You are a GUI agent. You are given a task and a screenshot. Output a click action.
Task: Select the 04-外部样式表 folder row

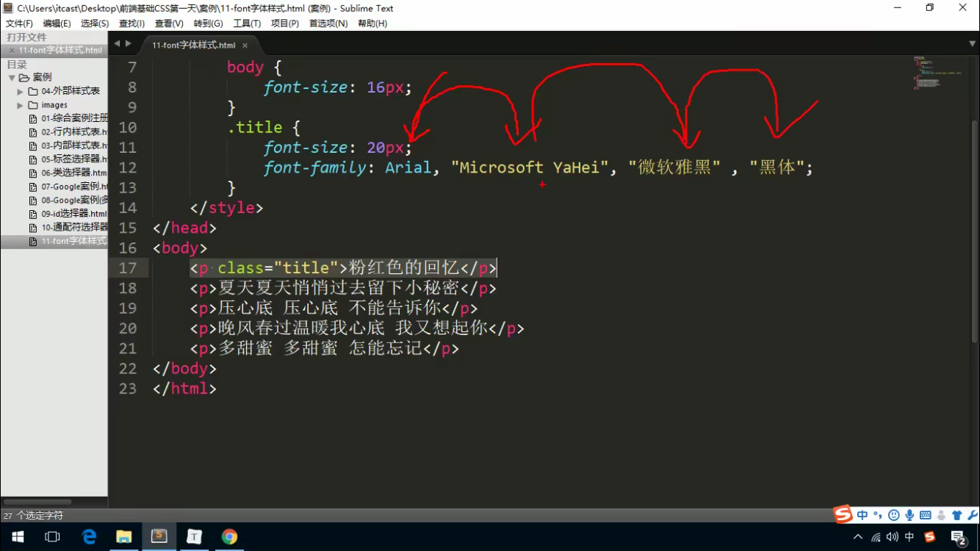pyautogui.click(x=54, y=91)
